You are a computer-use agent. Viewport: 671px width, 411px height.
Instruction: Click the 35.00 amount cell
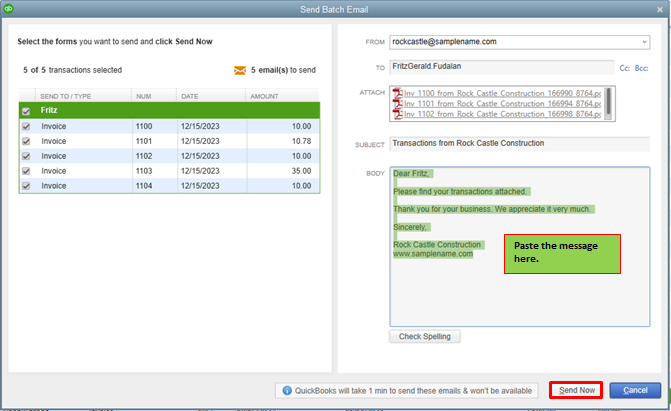(301, 171)
